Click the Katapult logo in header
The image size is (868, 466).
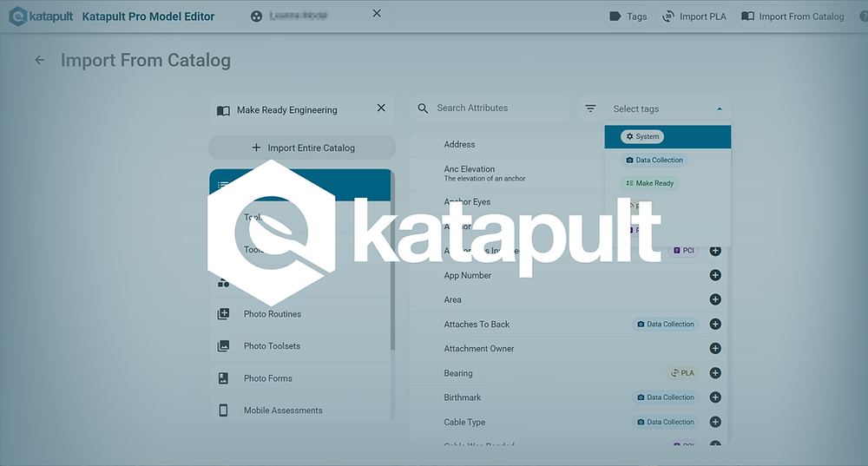click(x=41, y=16)
